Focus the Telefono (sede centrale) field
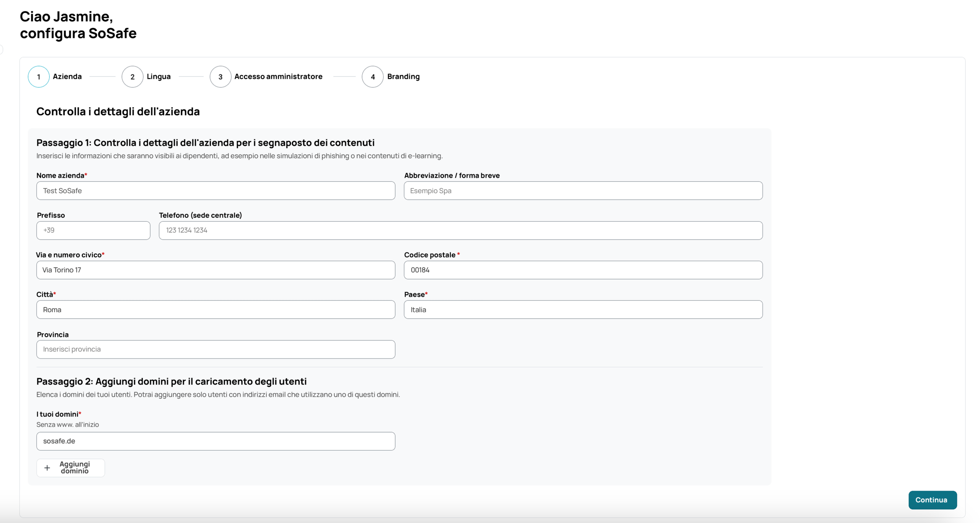Viewport: 980px width, 523px height. click(x=461, y=230)
